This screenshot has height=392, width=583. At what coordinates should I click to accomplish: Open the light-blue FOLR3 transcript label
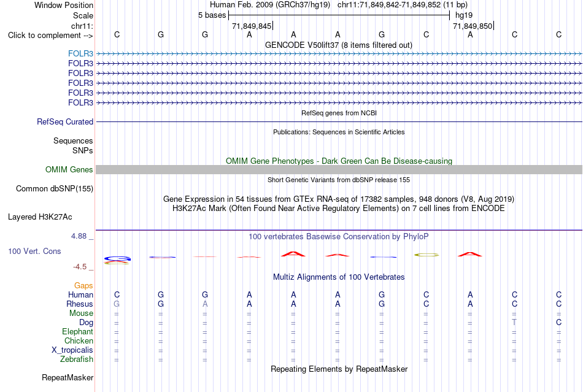(80, 53)
